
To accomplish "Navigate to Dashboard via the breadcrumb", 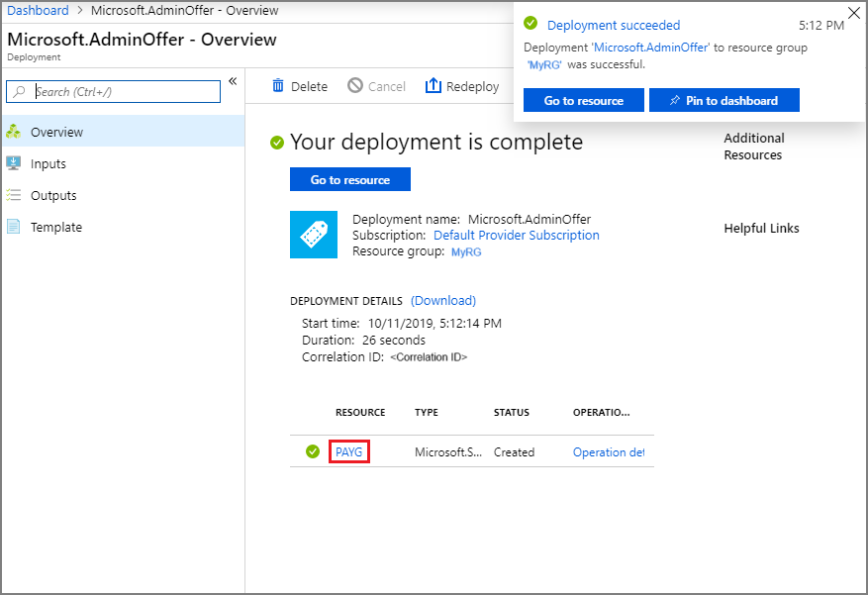I will 36,10.
